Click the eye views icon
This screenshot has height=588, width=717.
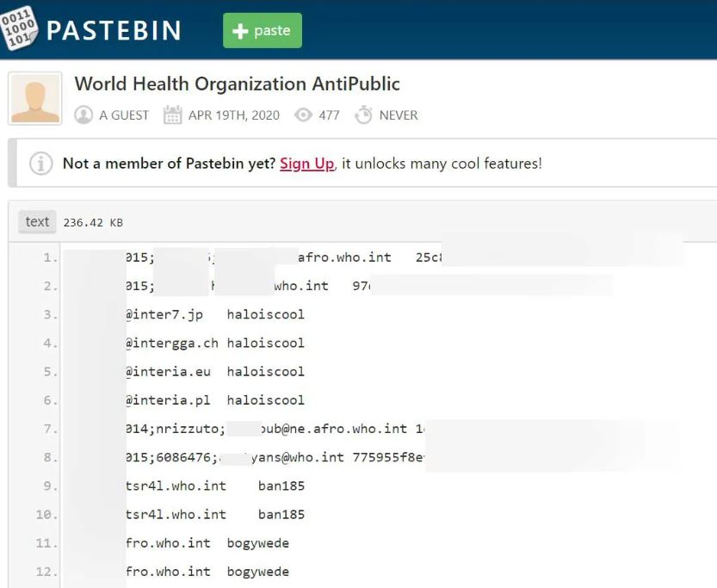pyautogui.click(x=303, y=115)
